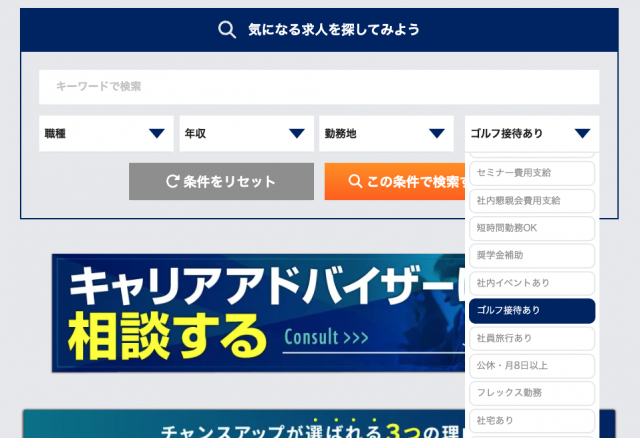
Task: Click the triangle arrow beside 職種
Action: (157, 134)
